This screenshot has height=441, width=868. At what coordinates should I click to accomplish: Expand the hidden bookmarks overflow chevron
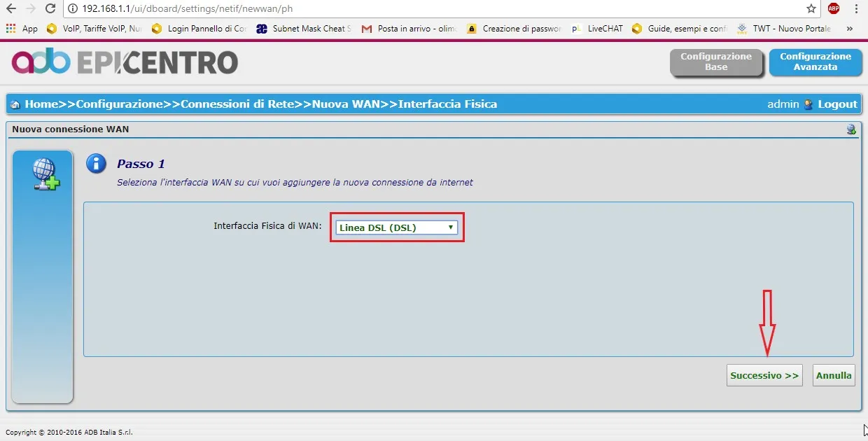[x=850, y=29]
